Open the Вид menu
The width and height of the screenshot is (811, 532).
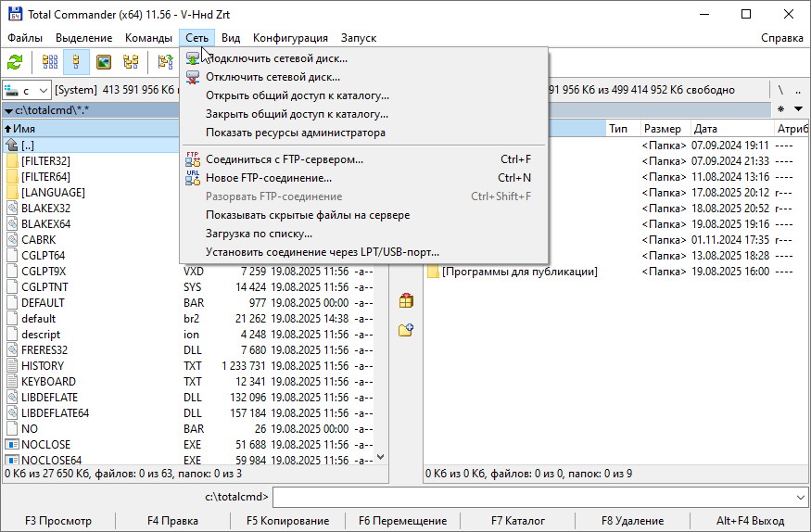coord(231,38)
